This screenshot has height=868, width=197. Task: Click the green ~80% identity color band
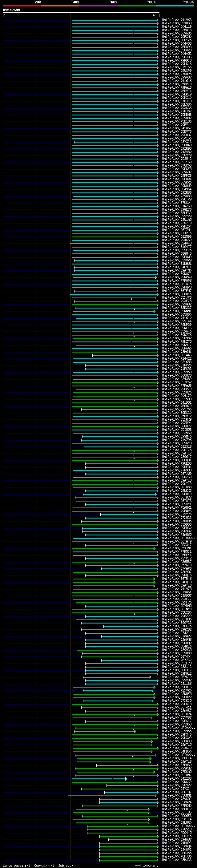pos(137,6)
